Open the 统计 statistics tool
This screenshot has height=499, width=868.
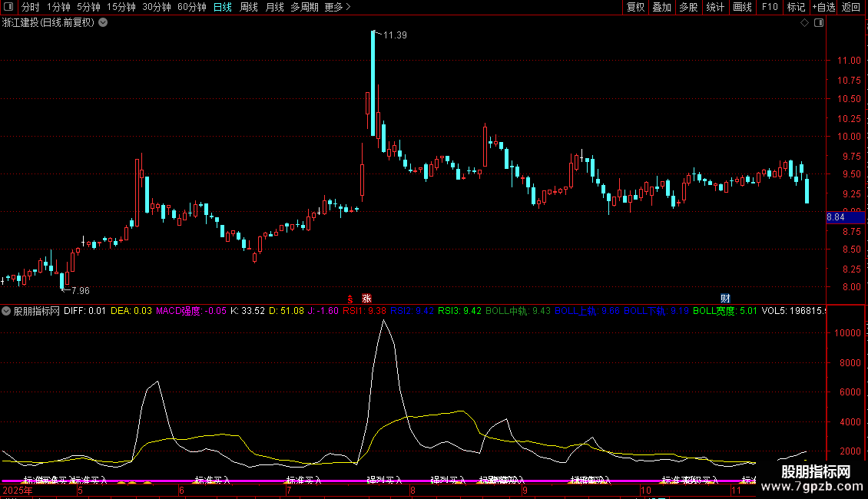(x=714, y=7)
